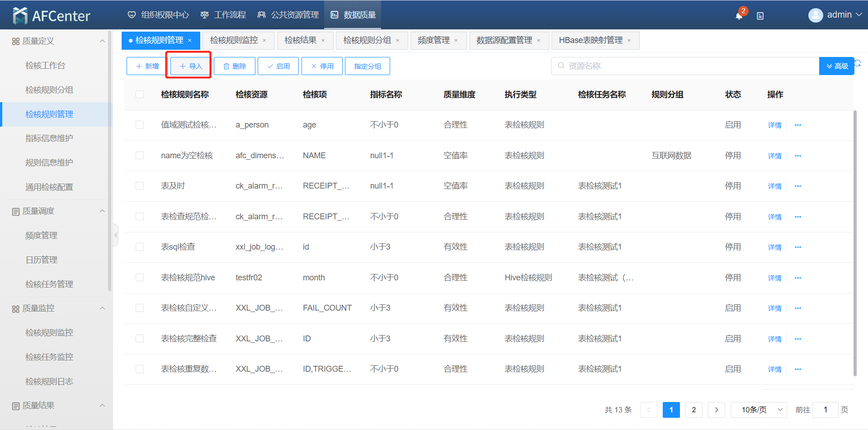
Task: Select checkbox for 表检核规范hive row
Action: (140, 278)
